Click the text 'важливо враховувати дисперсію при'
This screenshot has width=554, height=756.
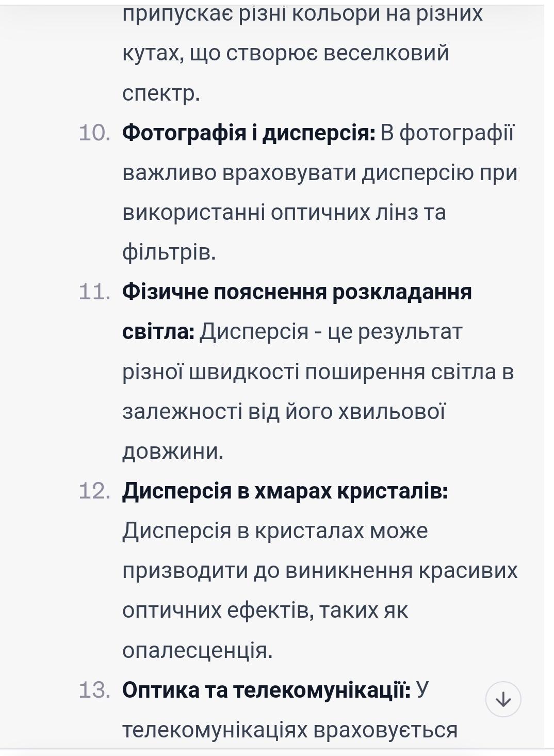coord(319,173)
